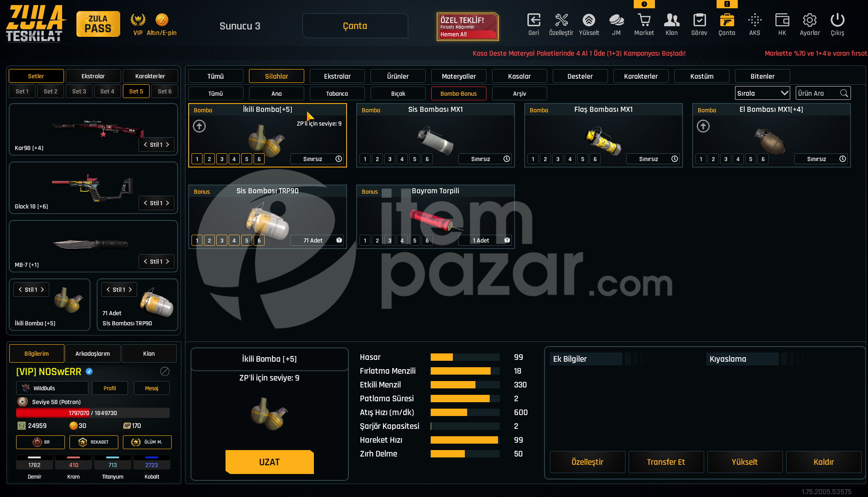
Task: Open the Klan members icon
Action: point(671,20)
